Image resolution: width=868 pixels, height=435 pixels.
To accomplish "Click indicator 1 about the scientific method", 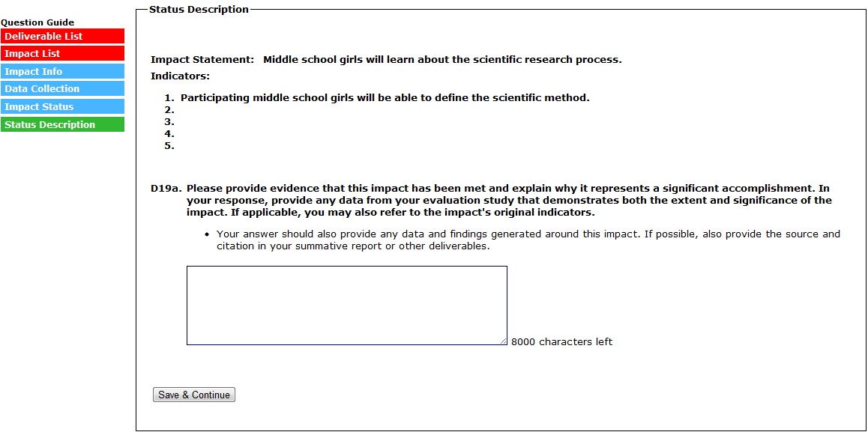I will point(385,98).
